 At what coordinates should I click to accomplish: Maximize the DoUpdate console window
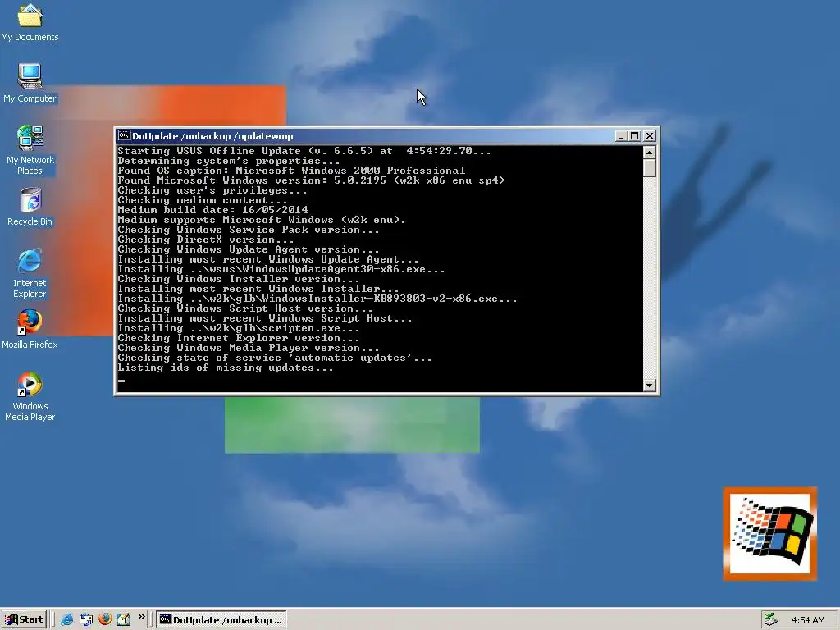(x=634, y=136)
